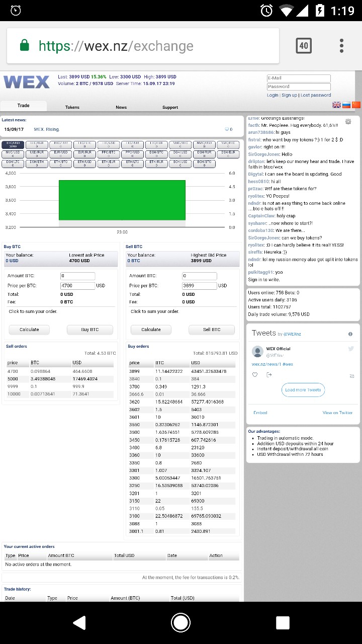Click the WEX logo

click(27, 82)
